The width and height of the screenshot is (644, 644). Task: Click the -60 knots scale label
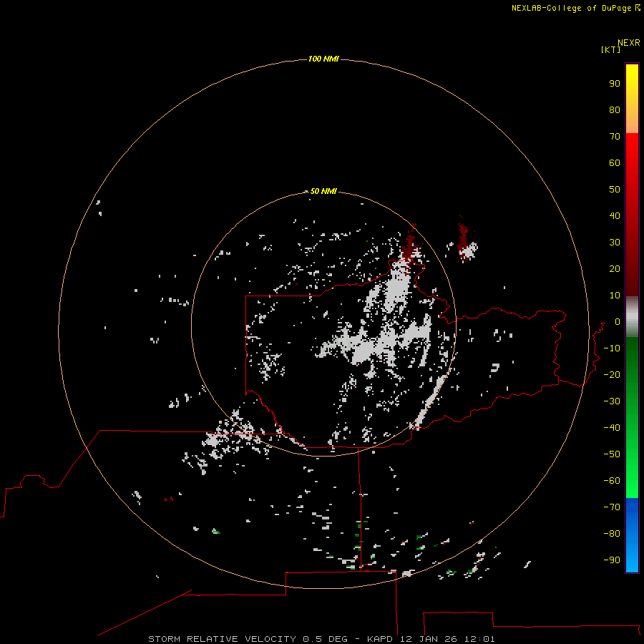(x=612, y=481)
